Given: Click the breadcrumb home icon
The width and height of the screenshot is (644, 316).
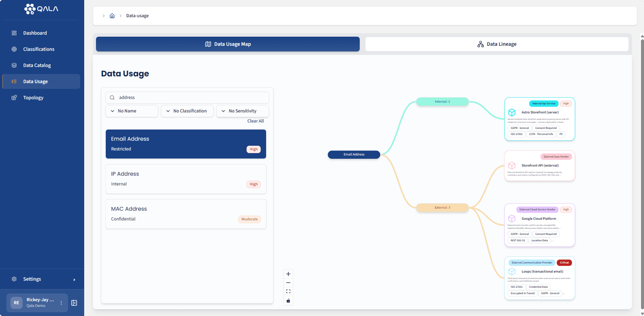Looking at the screenshot, I should pos(112,16).
